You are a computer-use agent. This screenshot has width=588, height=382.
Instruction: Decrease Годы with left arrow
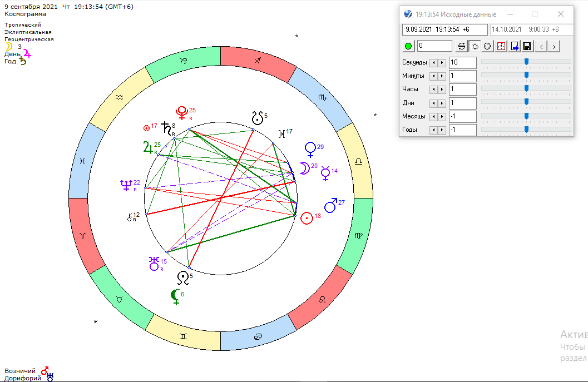pos(433,130)
